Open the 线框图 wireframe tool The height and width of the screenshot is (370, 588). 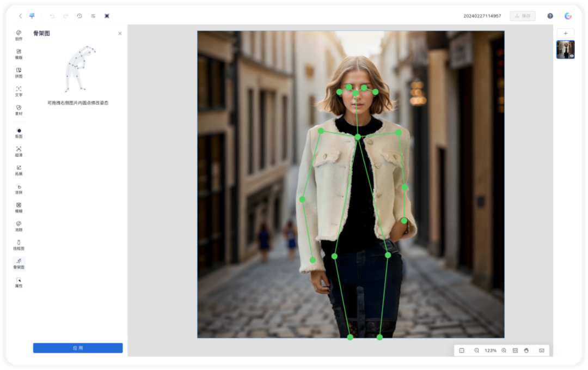(19, 245)
